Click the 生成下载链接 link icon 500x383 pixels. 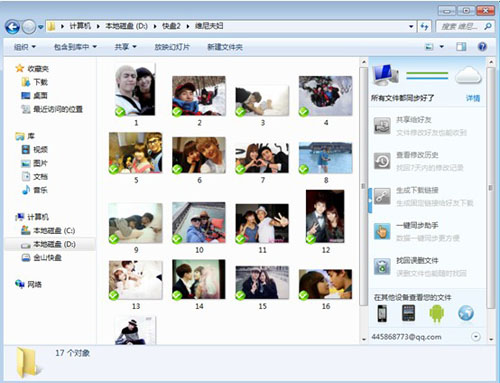pos(382,196)
